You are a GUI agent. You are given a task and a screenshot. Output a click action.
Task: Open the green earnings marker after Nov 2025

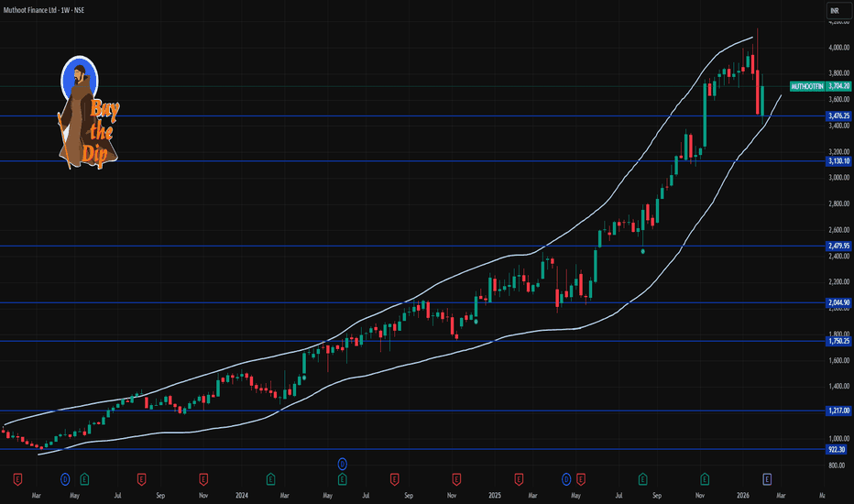tap(705, 479)
